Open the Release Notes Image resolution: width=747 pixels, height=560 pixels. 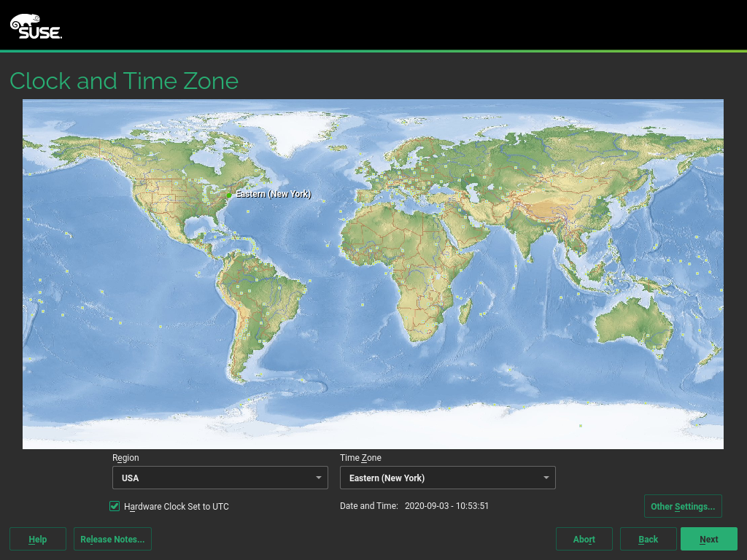(x=112, y=539)
